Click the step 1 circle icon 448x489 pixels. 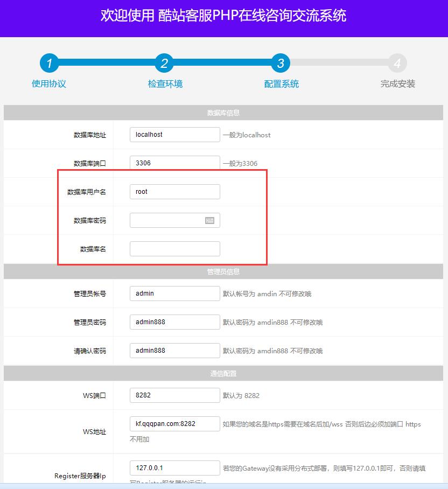coord(49,64)
